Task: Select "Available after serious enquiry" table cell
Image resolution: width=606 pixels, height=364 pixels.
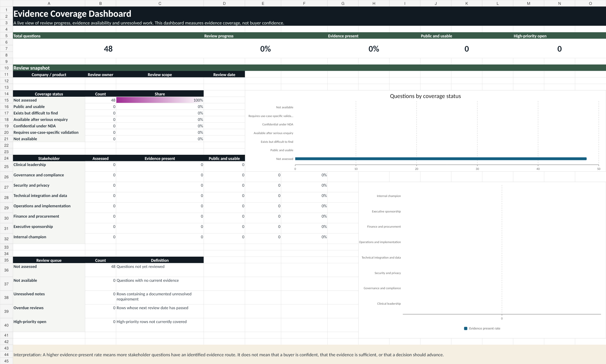Action: tap(49, 120)
